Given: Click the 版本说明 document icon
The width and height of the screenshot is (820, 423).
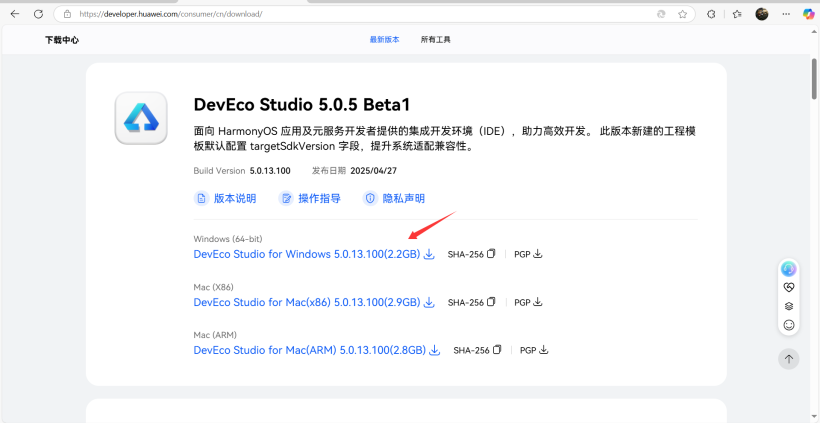Looking at the screenshot, I should point(201,198).
